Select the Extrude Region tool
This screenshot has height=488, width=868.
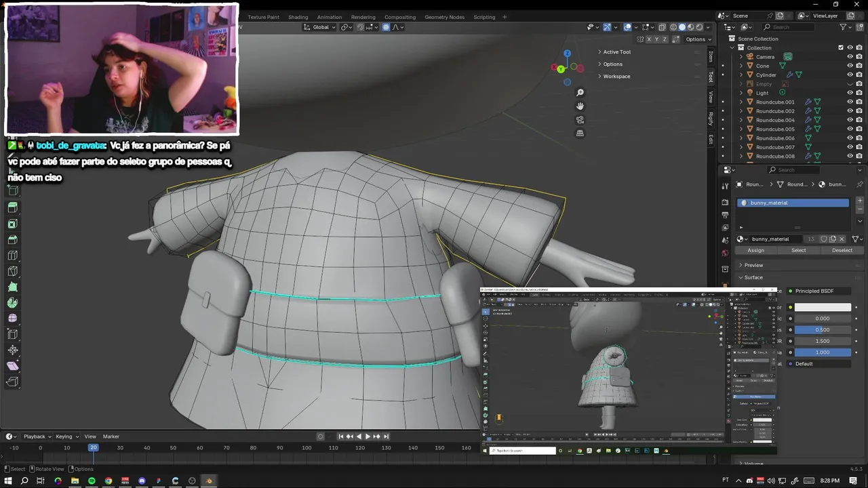(12, 207)
